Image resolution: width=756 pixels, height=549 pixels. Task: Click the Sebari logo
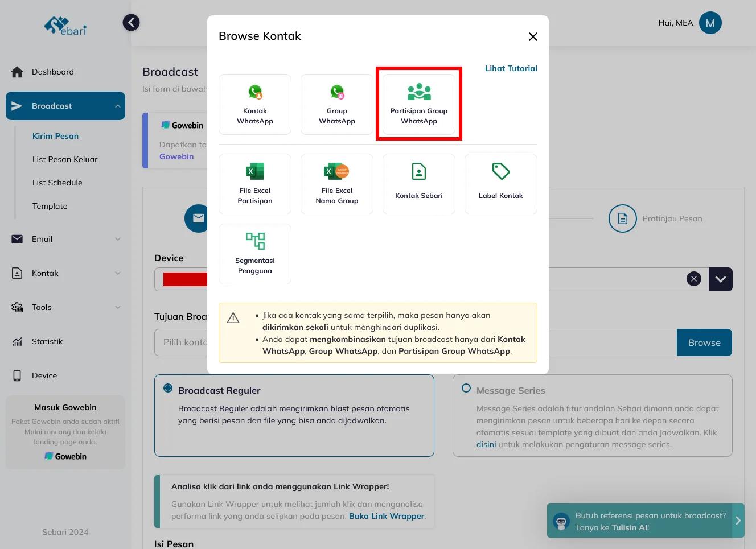pyautogui.click(x=65, y=26)
